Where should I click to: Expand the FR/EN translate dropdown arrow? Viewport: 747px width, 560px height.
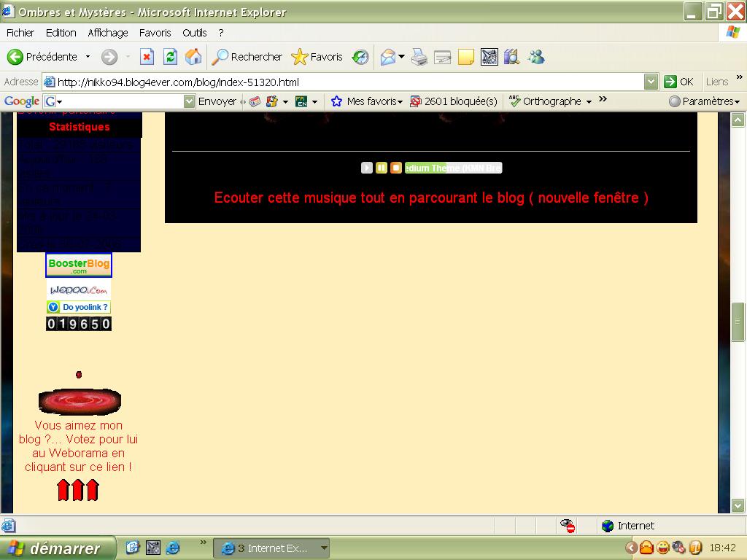314,102
